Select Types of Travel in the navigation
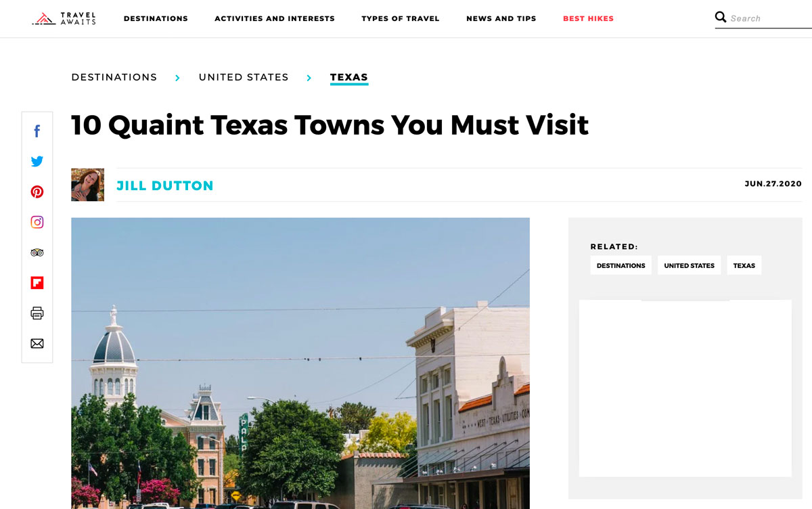The height and width of the screenshot is (509, 812). tap(401, 18)
